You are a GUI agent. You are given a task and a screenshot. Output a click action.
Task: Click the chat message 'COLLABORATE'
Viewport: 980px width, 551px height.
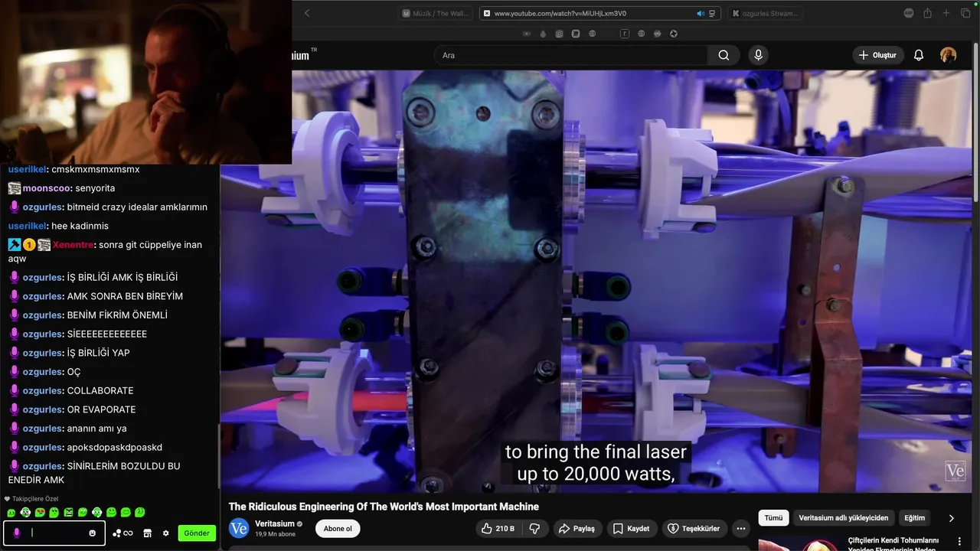coord(100,391)
